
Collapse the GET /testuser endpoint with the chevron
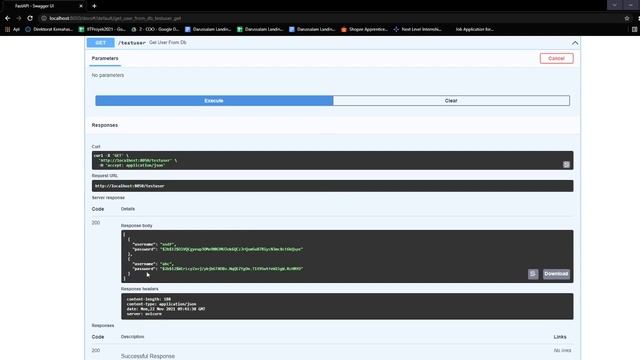[575, 43]
